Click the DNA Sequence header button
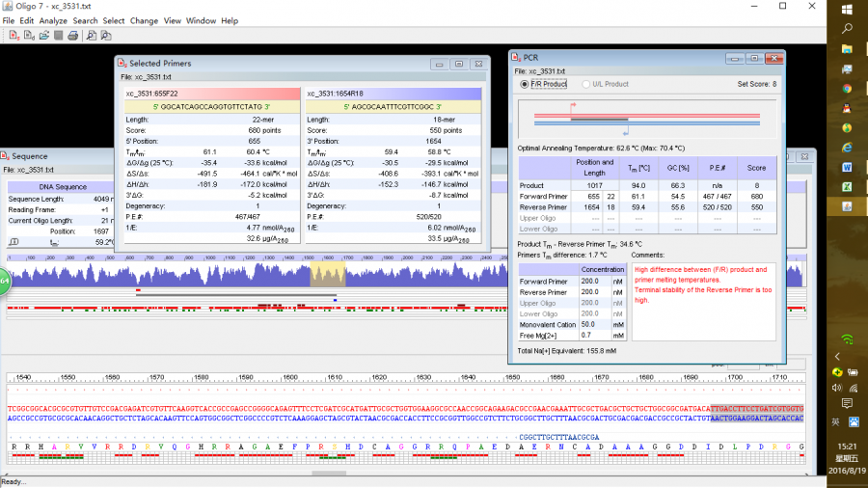868x488 pixels. 62,186
